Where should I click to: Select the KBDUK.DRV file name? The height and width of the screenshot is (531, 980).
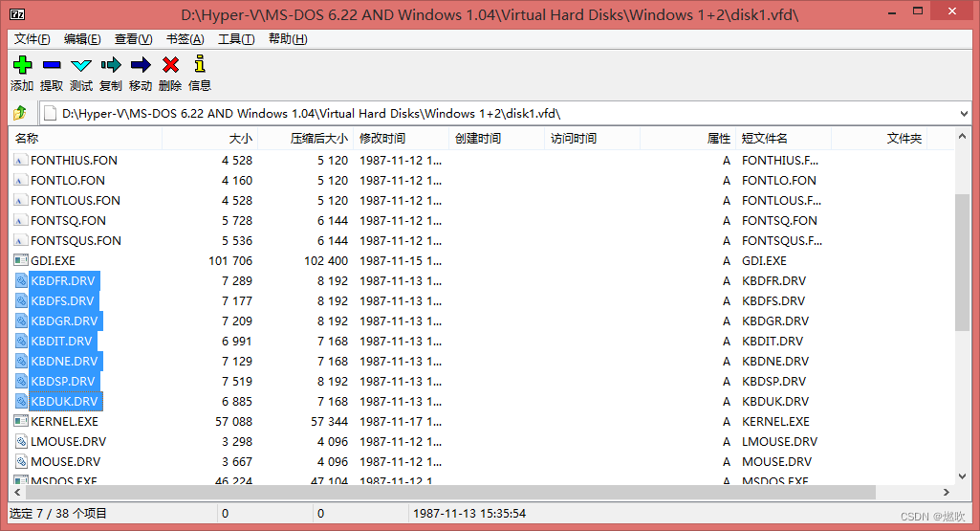point(64,401)
